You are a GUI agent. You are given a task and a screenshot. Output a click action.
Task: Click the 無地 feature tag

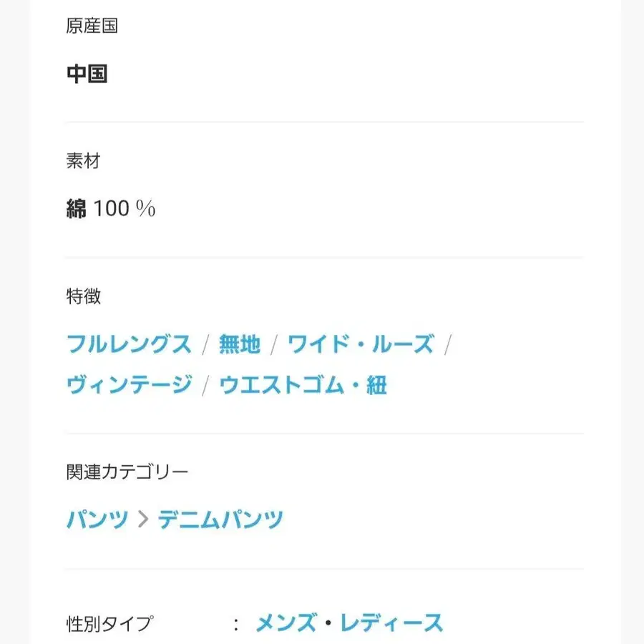pyautogui.click(x=240, y=344)
